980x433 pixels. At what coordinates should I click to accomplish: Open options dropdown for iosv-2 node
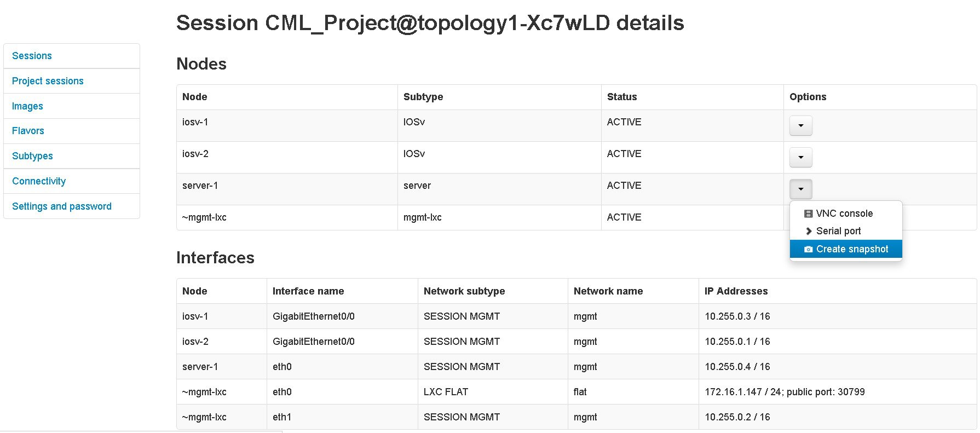800,157
